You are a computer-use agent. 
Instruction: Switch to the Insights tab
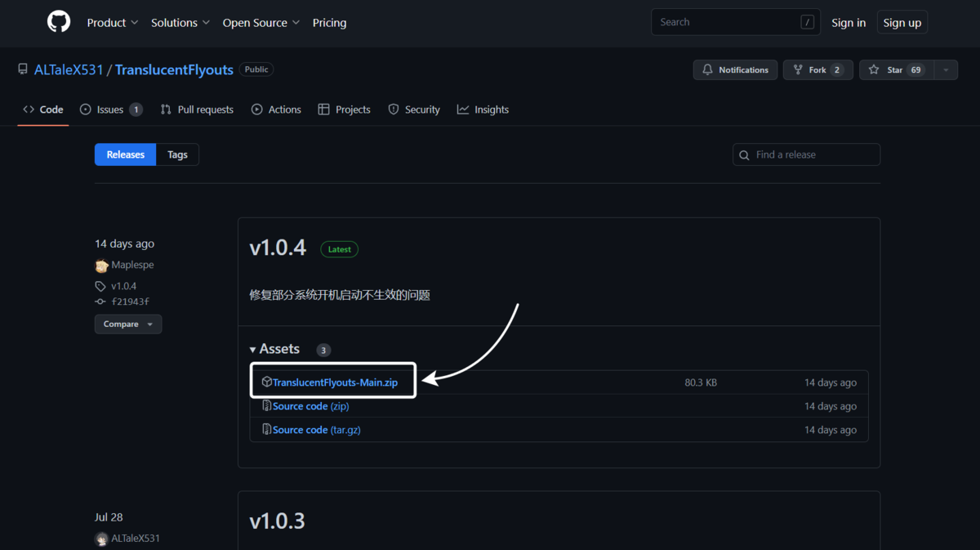(483, 110)
